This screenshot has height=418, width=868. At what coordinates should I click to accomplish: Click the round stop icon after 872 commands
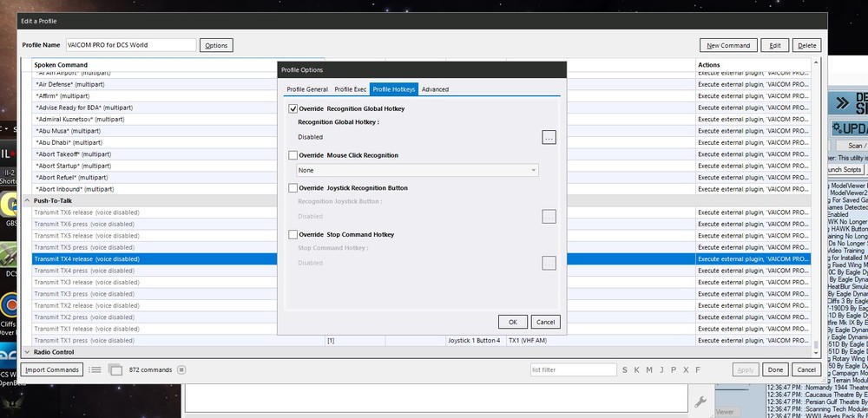tap(181, 370)
